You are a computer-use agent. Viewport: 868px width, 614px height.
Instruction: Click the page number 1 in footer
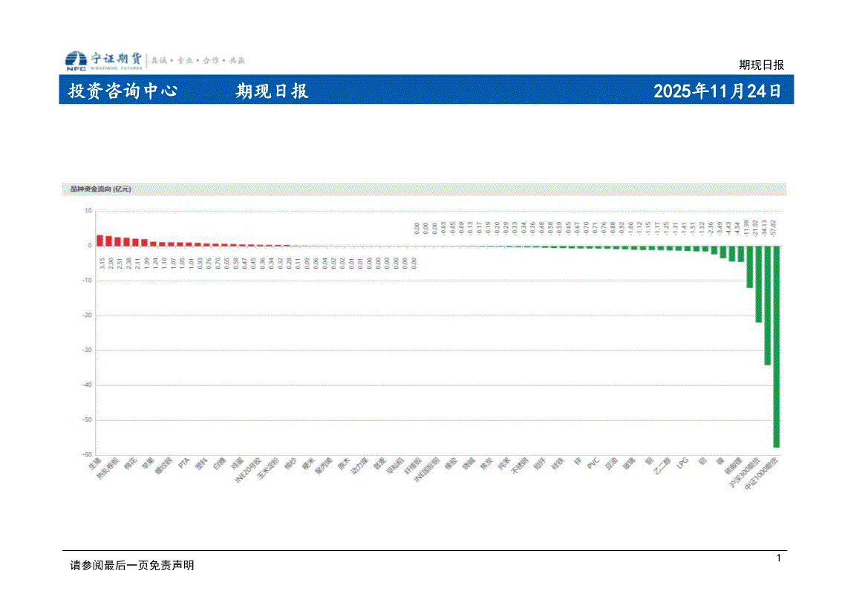[778, 558]
